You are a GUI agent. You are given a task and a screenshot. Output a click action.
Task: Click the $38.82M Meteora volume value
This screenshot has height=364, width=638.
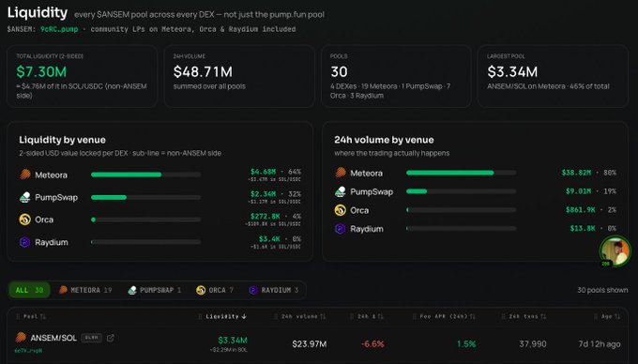(x=576, y=173)
